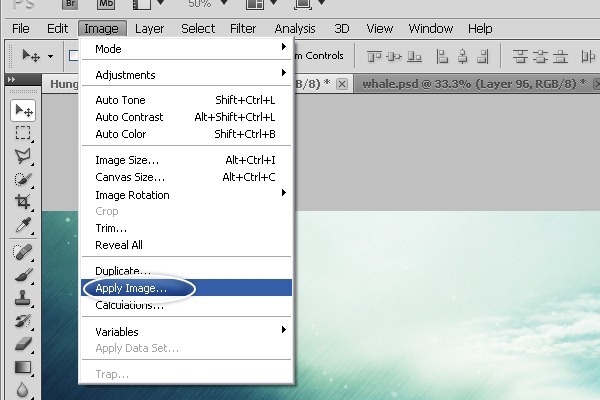
Task: Open the Adjustments submenu
Action: point(187,75)
